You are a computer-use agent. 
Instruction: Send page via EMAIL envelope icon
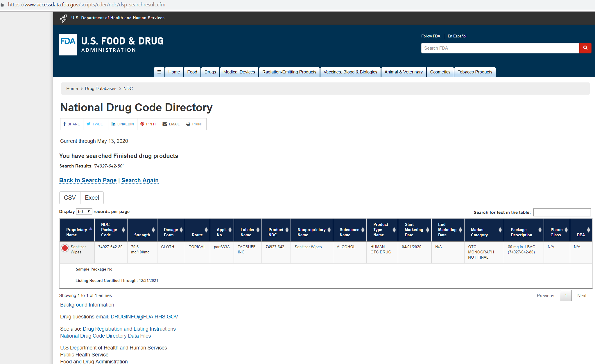coord(165,124)
